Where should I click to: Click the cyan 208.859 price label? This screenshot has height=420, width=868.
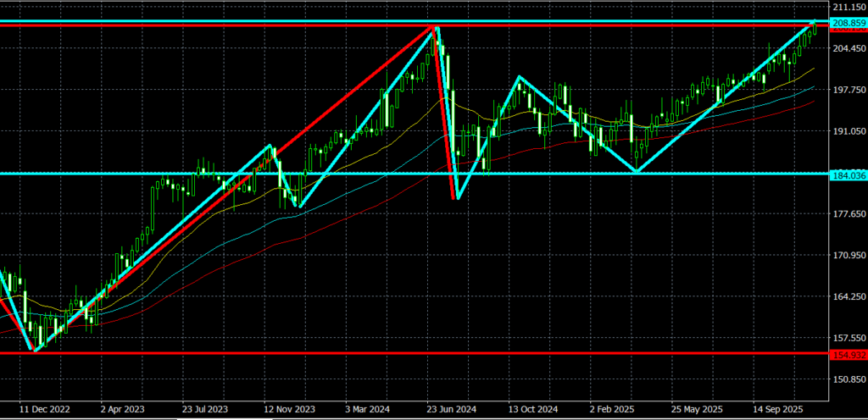click(848, 22)
